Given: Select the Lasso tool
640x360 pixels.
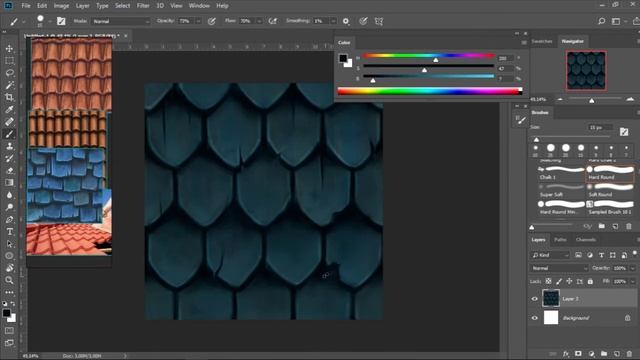Looking at the screenshot, I should (x=9, y=73).
